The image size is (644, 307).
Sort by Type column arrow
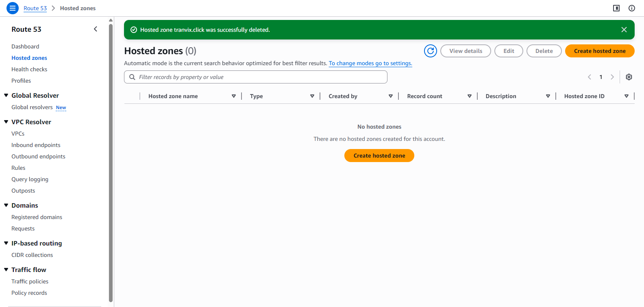(312, 96)
